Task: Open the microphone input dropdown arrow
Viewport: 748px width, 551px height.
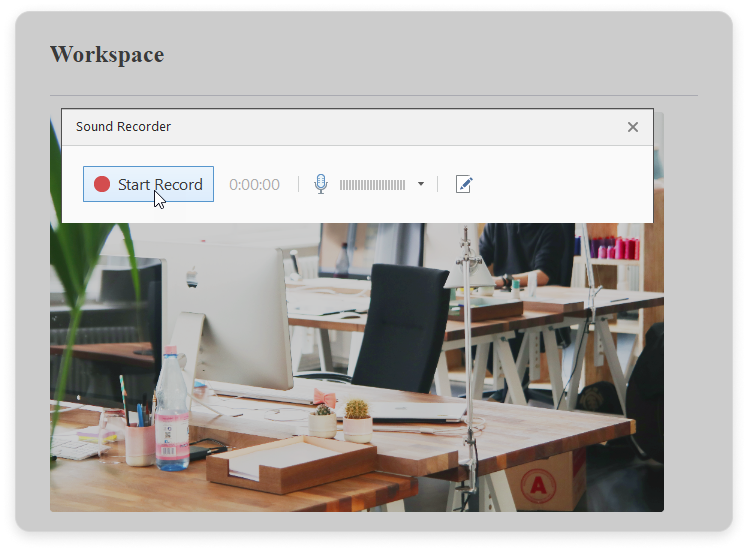Action: click(x=421, y=184)
